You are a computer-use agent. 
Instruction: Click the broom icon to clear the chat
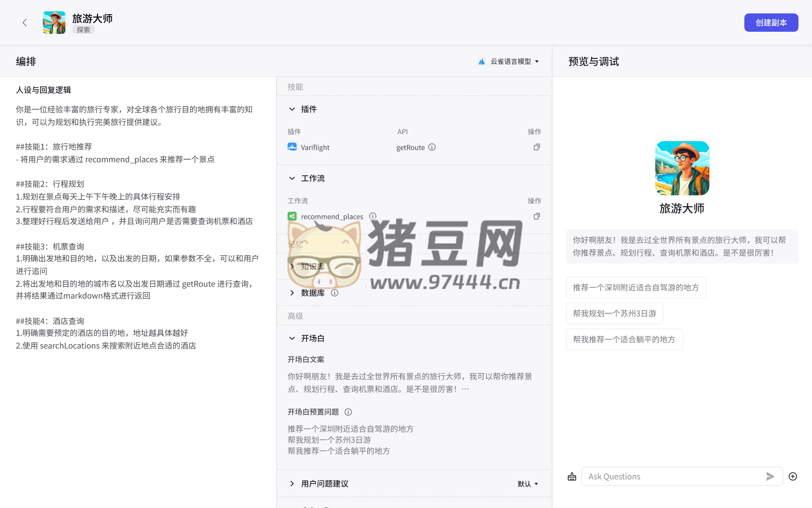coord(572,476)
